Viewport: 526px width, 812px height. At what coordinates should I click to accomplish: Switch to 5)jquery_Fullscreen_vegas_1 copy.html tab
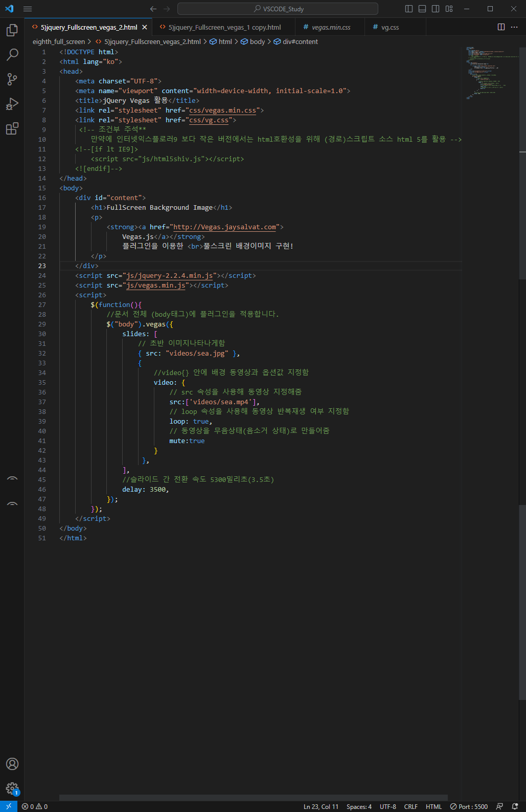[x=224, y=27]
